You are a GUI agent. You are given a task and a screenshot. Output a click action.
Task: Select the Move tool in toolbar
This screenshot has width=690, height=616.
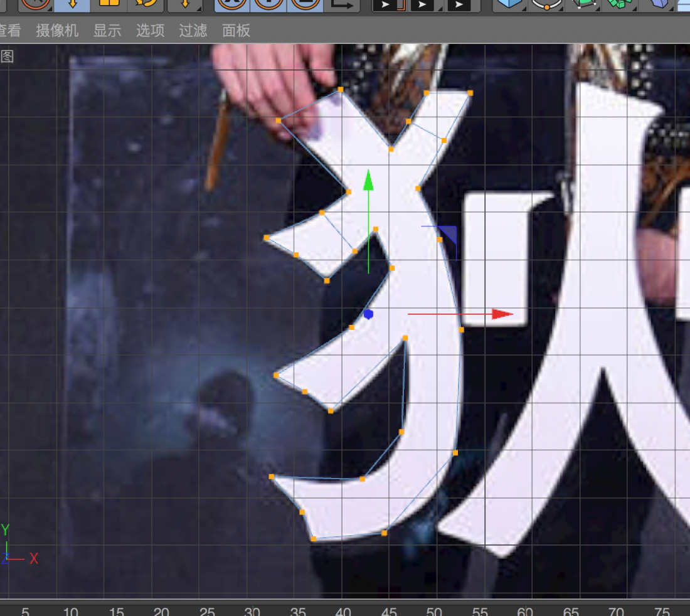tap(72, 5)
